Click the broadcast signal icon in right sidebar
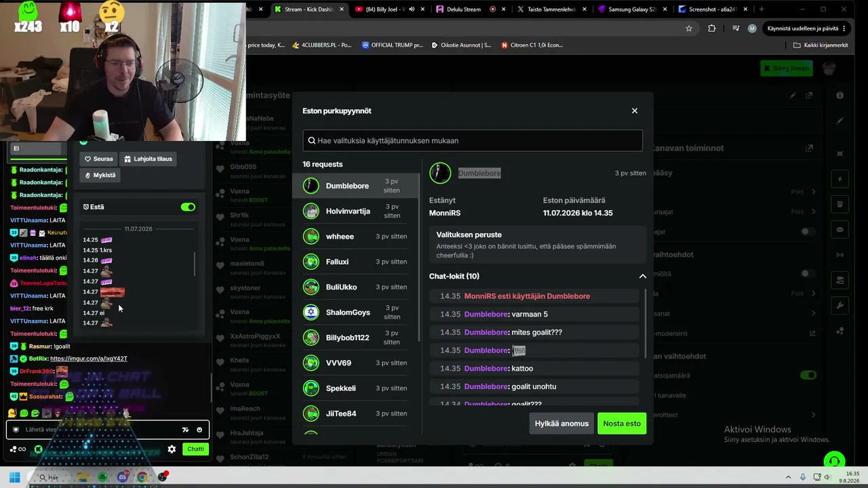 click(x=840, y=255)
